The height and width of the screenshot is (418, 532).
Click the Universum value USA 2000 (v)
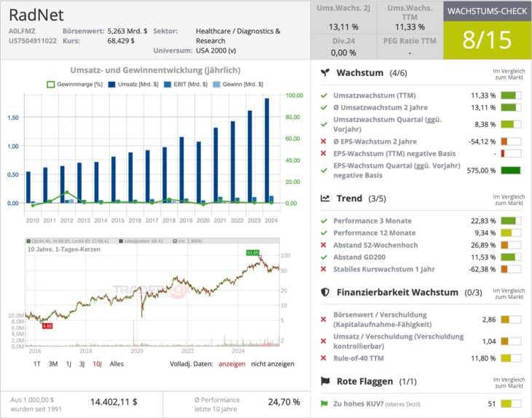tap(216, 50)
